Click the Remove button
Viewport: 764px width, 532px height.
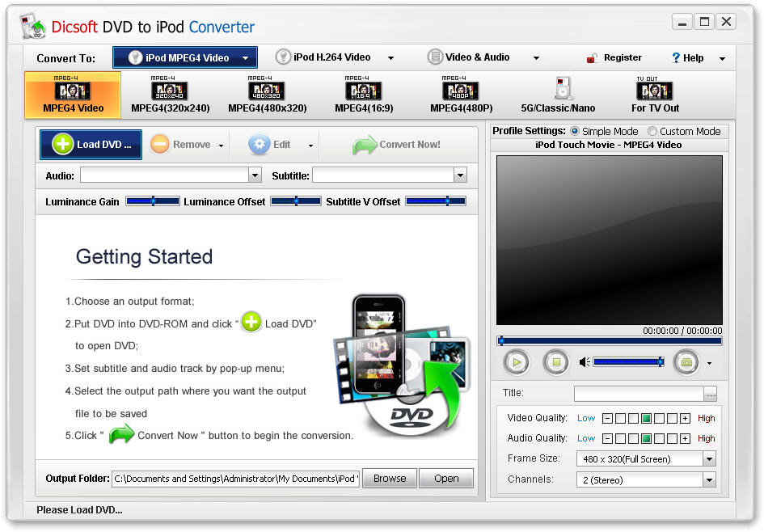coord(181,144)
